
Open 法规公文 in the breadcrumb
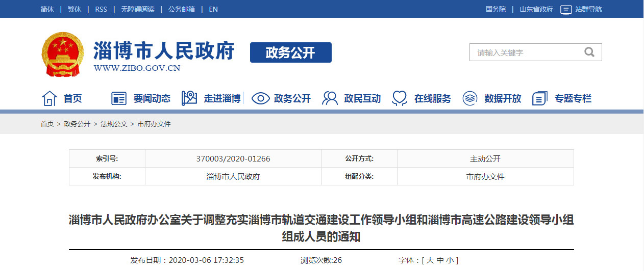click(x=114, y=124)
